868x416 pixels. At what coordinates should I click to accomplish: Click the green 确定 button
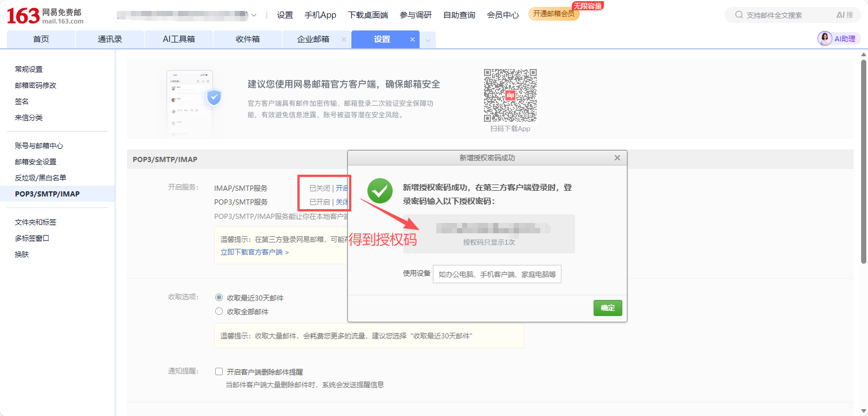pos(607,308)
